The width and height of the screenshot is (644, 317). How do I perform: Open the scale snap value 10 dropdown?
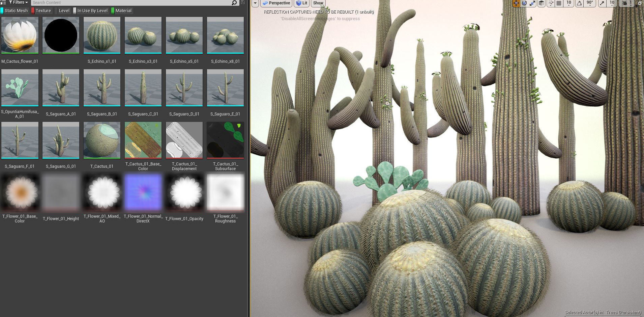612,3
